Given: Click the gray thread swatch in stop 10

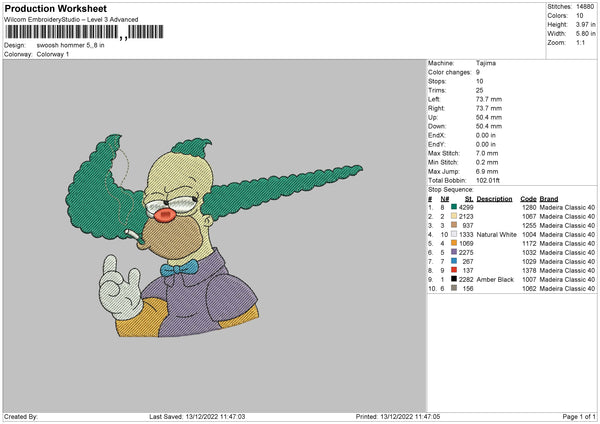Looking at the screenshot, I should tap(454, 288).
